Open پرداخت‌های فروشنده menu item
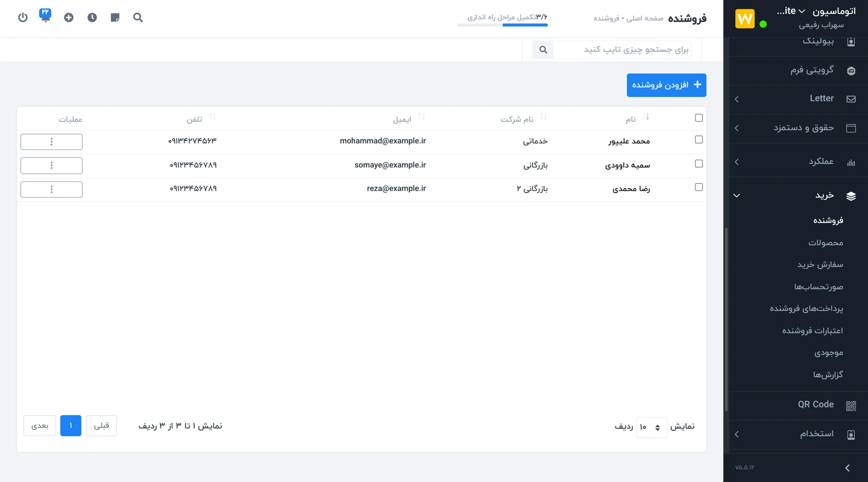The height and width of the screenshot is (482, 868). click(x=807, y=308)
